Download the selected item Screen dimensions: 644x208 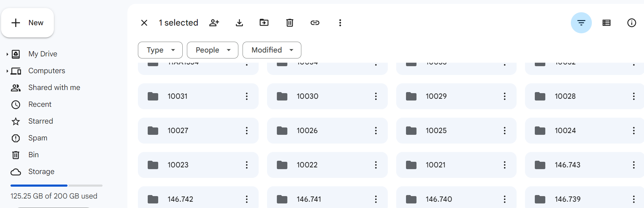[x=239, y=23]
